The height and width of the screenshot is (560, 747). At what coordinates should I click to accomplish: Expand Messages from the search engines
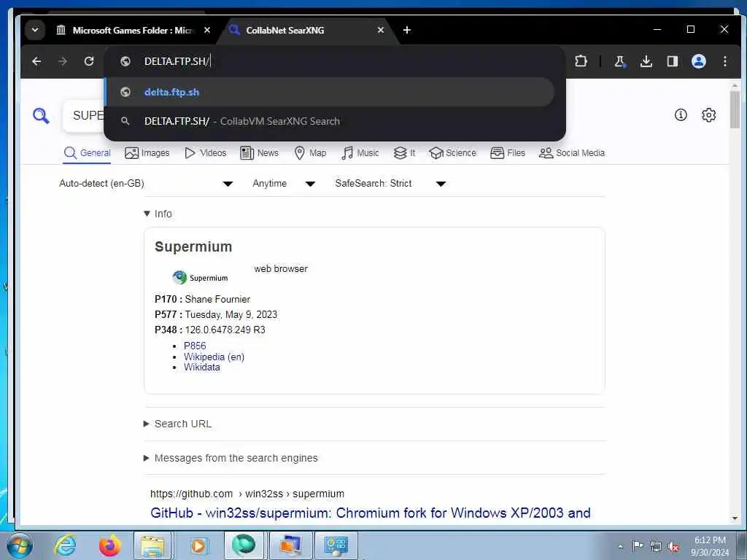click(231, 458)
